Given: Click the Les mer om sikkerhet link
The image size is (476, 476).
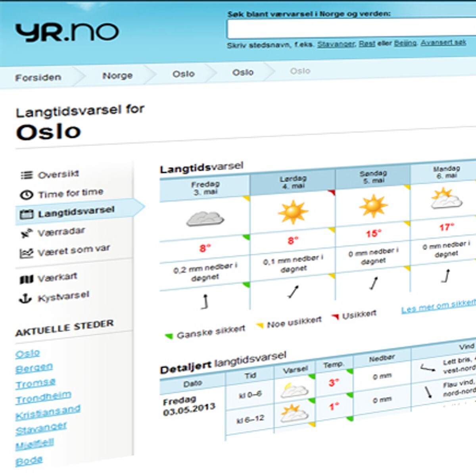Looking at the screenshot, I should (x=438, y=306).
